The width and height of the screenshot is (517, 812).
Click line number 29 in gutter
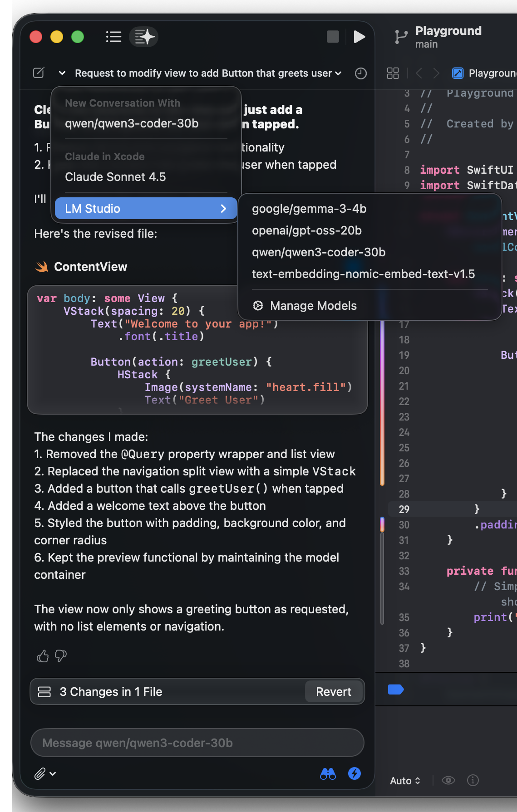click(404, 509)
